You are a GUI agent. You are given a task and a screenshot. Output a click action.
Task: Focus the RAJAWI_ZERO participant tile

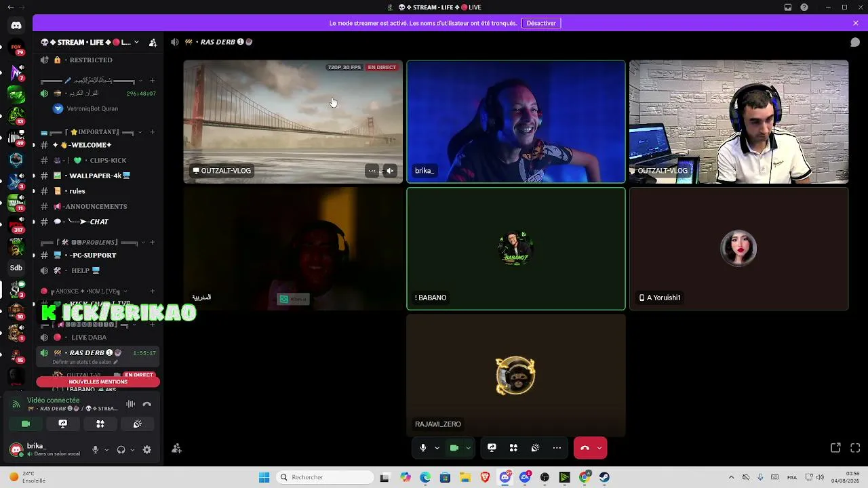[516, 375]
